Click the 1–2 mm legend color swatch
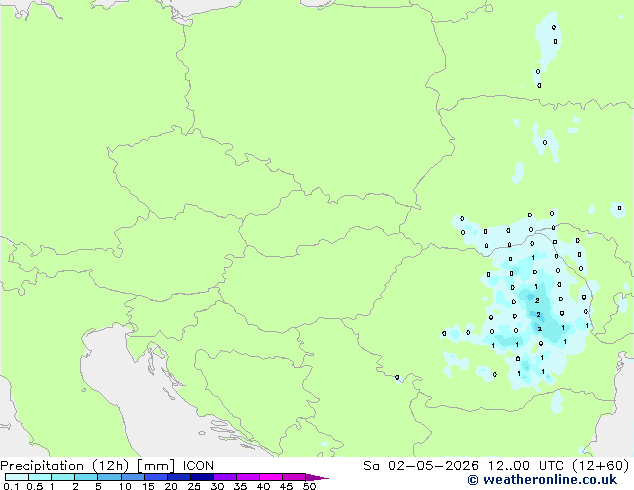 point(63,477)
